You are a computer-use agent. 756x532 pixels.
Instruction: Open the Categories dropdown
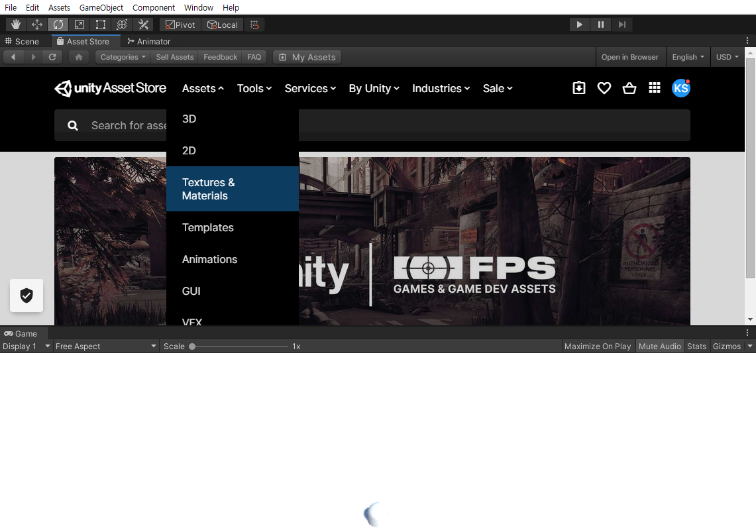tap(123, 57)
